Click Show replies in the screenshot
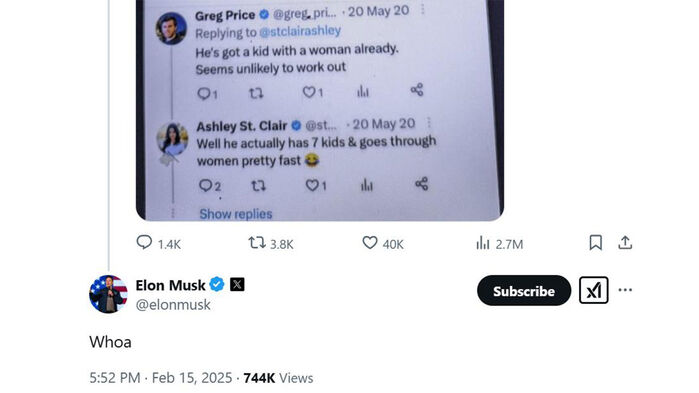 (235, 214)
